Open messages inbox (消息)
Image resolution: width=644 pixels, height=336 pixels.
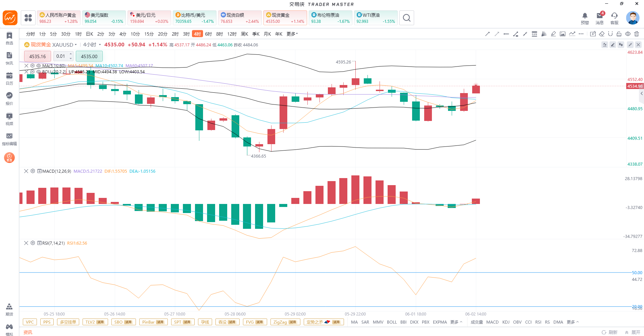point(600,18)
